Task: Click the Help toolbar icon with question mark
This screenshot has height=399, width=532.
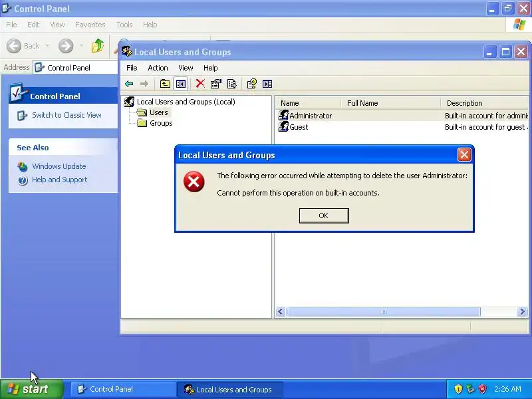Action: 252,84
